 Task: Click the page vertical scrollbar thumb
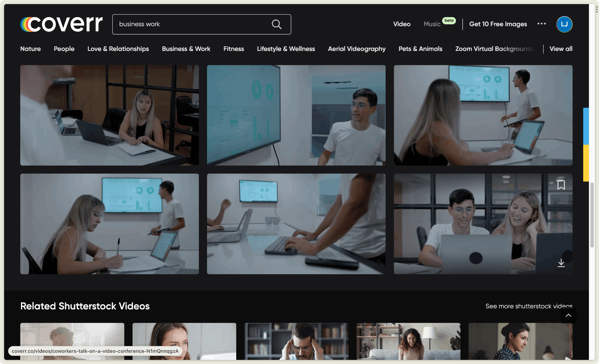point(592,215)
